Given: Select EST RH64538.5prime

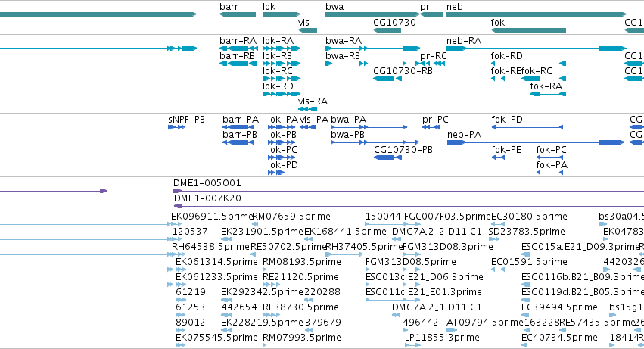Looking at the screenshot, I should click(x=210, y=247).
